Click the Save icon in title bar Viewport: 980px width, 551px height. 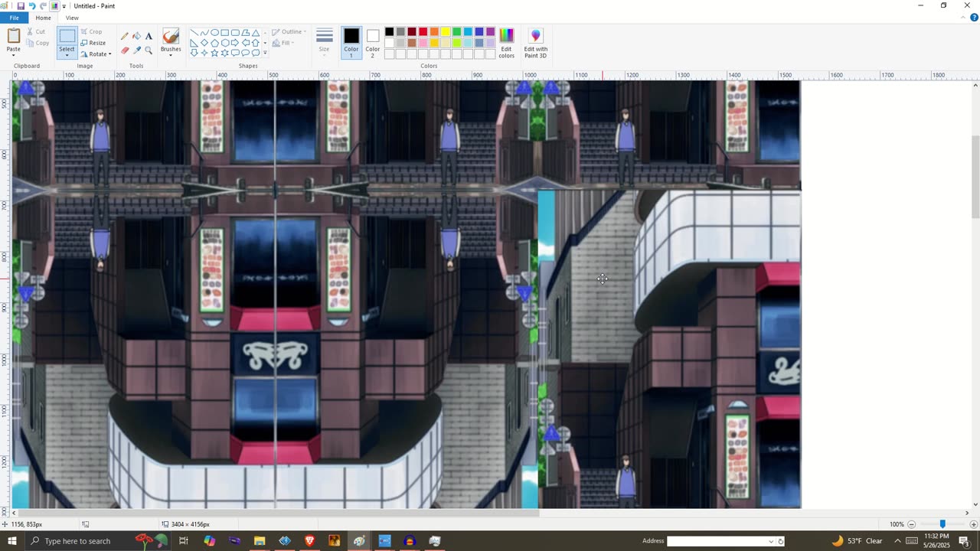coord(21,5)
